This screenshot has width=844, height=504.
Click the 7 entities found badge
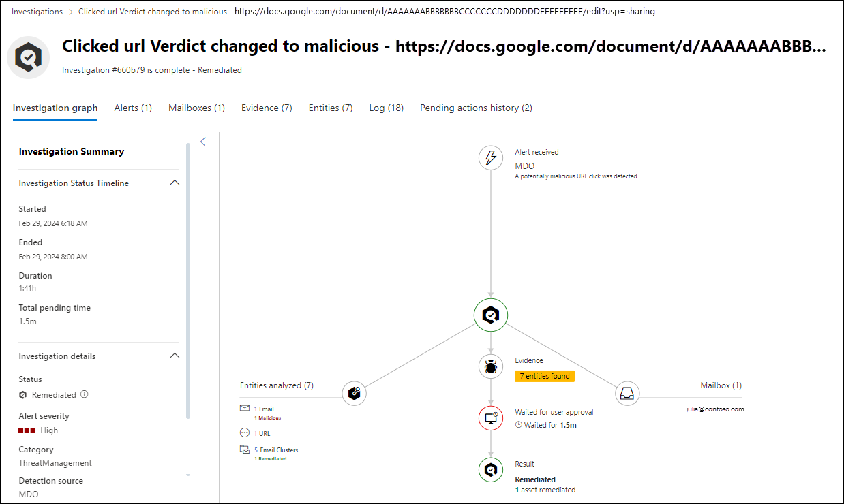545,376
